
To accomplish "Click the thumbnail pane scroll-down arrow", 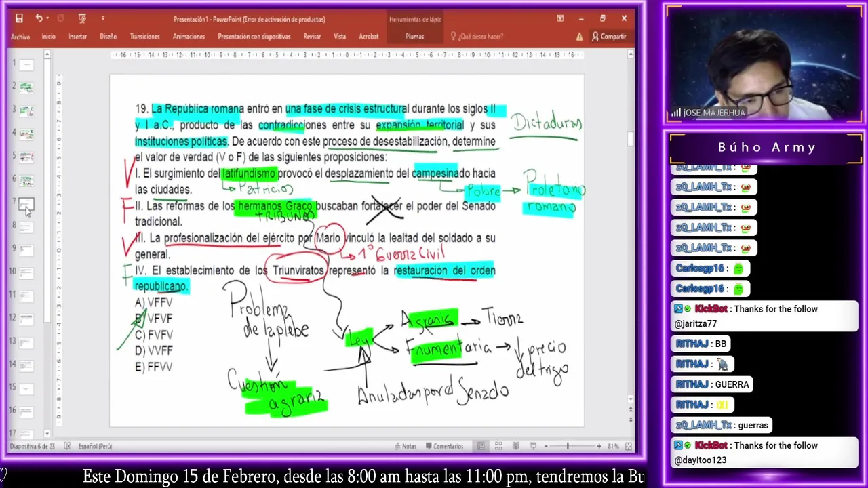I will pos(47,434).
